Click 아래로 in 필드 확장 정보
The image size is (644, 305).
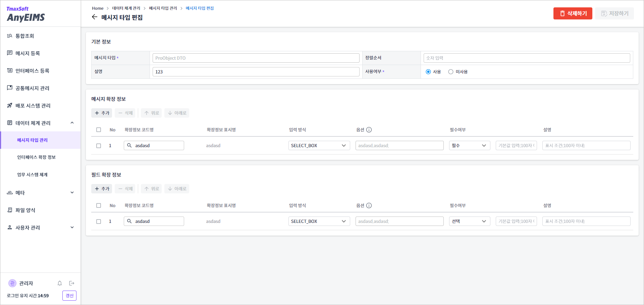pyautogui.click(x=177, y=189)
